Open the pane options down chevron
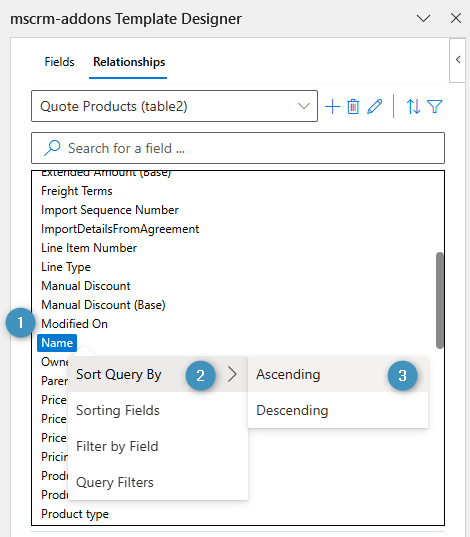Screen dimensions: 470x537 pos(423,18)
